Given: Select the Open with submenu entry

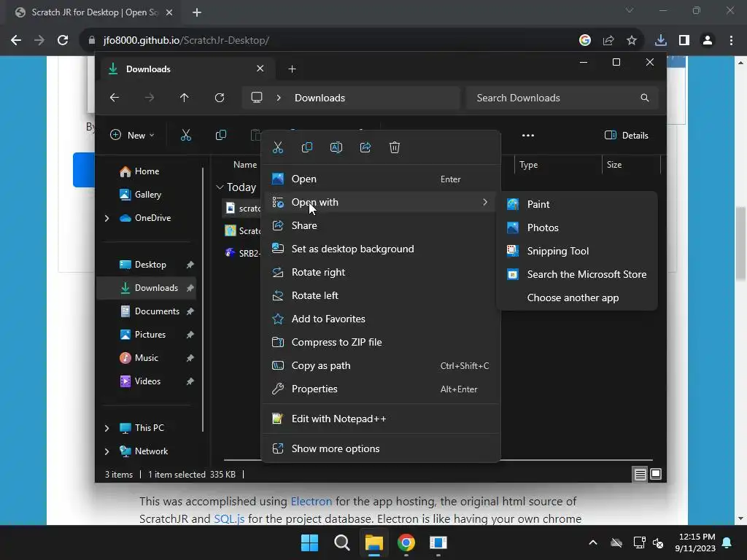Looking at the screenshot, I should point(381,203).
